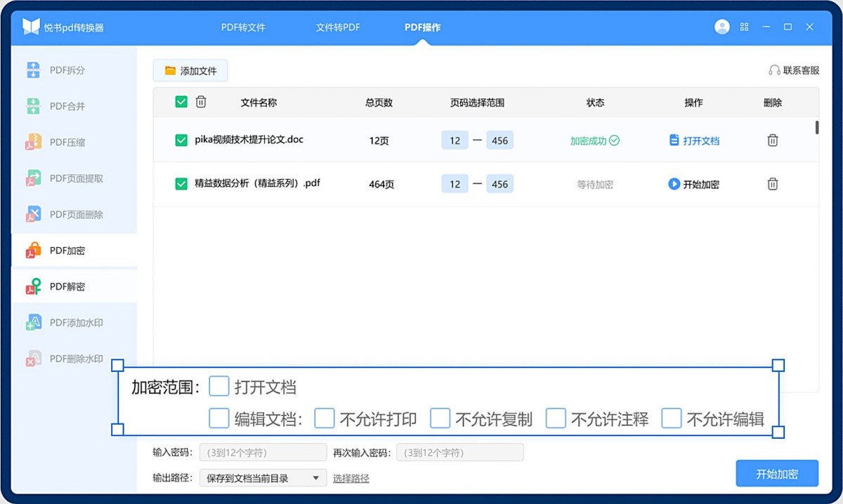
Task: Open the user account icon in title bar
Action: tap(722, 27)
